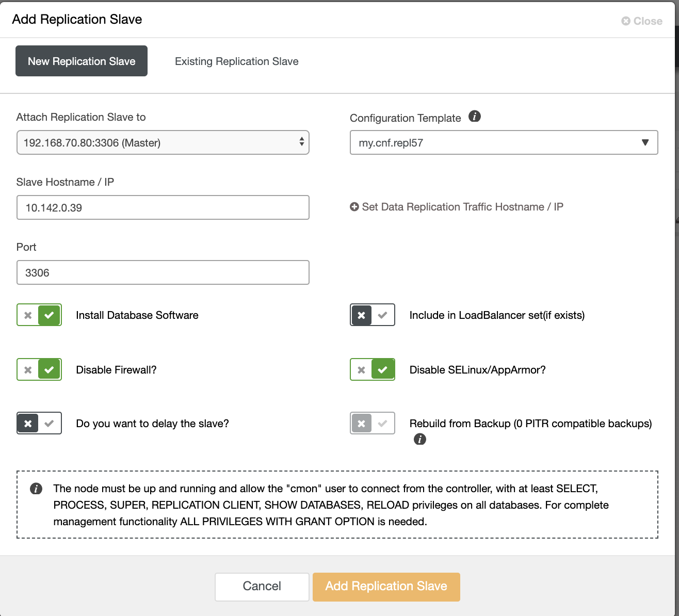Image resolution: width=679 pixels, height=616 pixels.
Task: Click the Configuration Template info icon
Action: 475,116
